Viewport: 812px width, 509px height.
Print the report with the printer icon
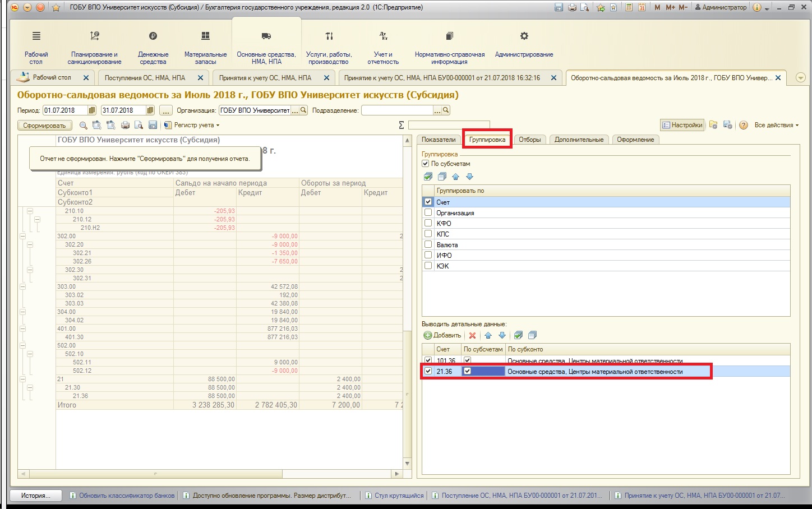(125, 126)
